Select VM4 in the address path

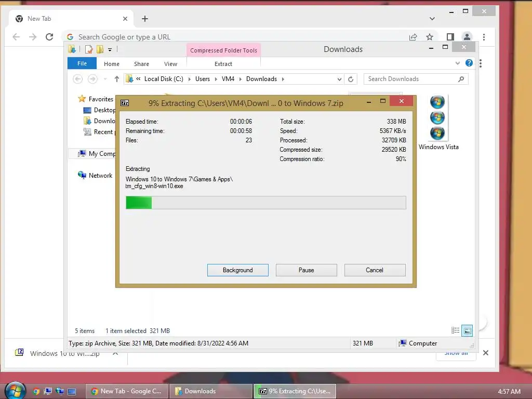[x=228, y=79]
